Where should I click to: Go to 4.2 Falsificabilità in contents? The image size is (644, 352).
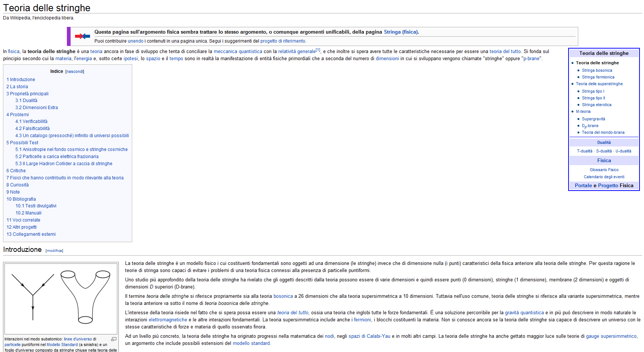click(32, 129)
